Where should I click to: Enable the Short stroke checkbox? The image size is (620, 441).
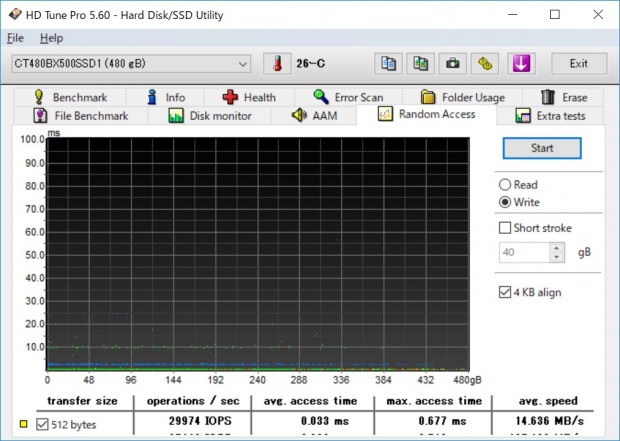pos(505,228)
